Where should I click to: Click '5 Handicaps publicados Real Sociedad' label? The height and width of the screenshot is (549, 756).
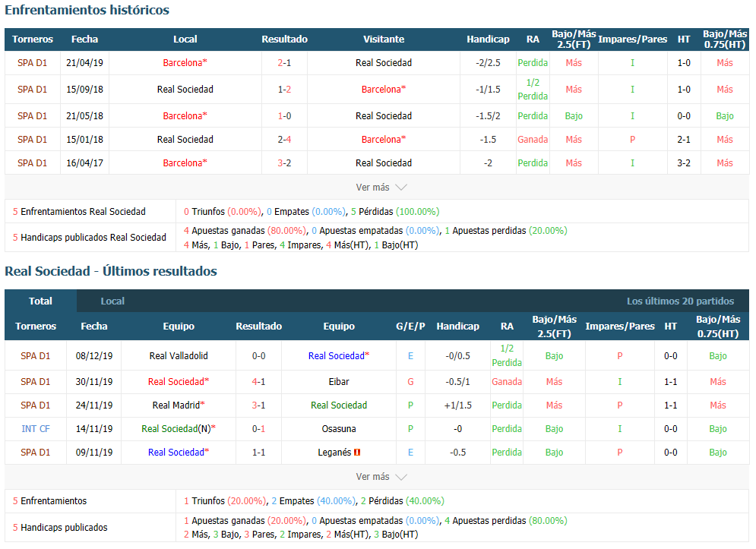[x=89, y=238]
